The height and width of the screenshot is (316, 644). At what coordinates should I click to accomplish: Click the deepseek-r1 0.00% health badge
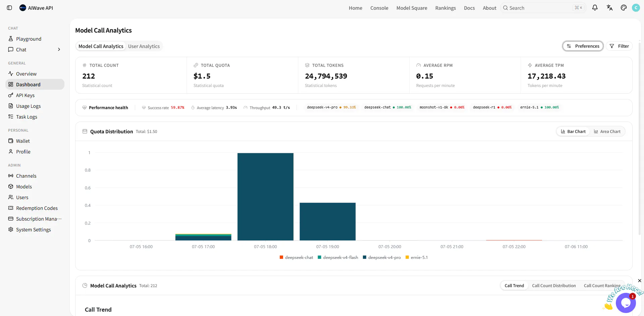492,107
